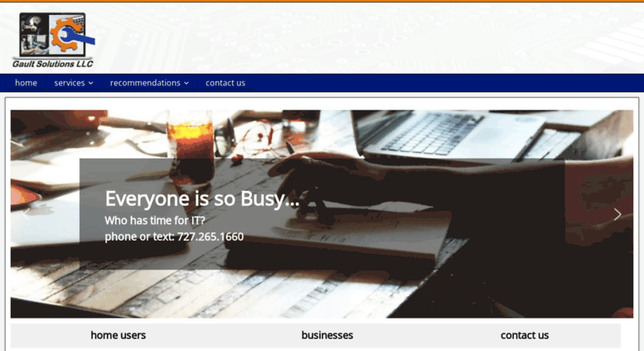Image resolution: width=644 pixels, height=351 pixels.
Task: Click the technician photo in the logo
Action: click(35, 35)
